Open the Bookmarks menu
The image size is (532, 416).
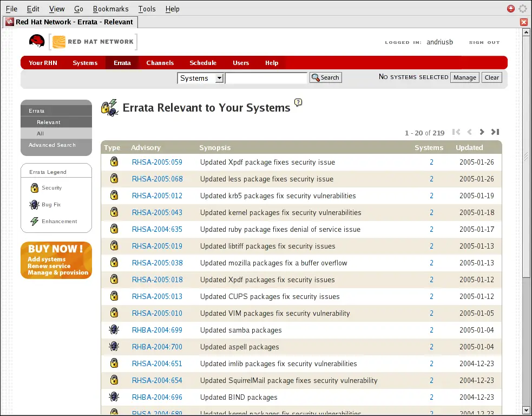point(110,9)
